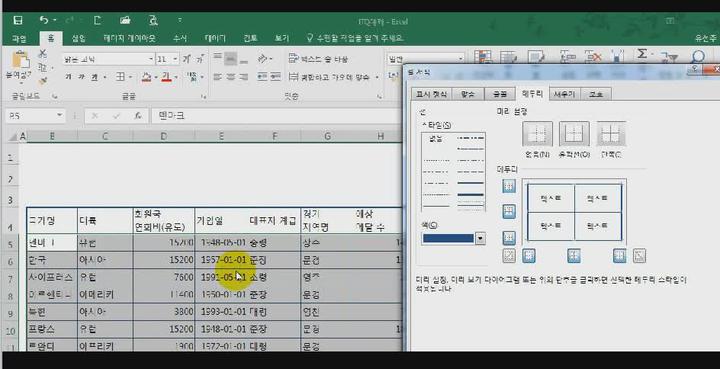The image size is (720, 369).
Task: Expand the fill color dropdown arrow
Action: (x=156, y=77)
